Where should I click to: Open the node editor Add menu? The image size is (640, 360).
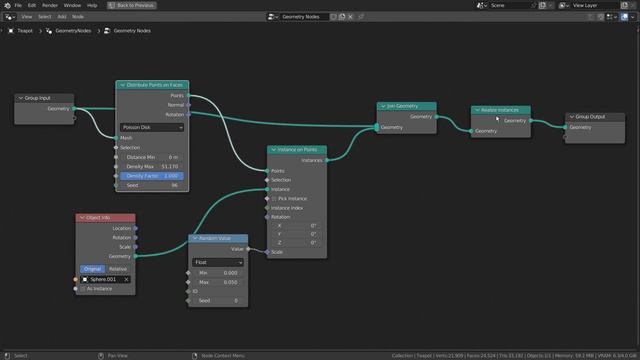pyautogui.click(x=62, y=17)
